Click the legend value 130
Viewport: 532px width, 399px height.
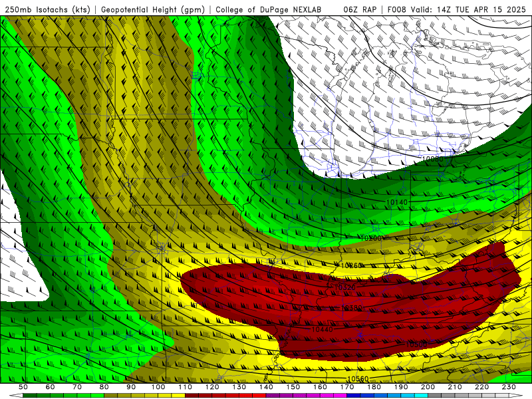[239, 387]
